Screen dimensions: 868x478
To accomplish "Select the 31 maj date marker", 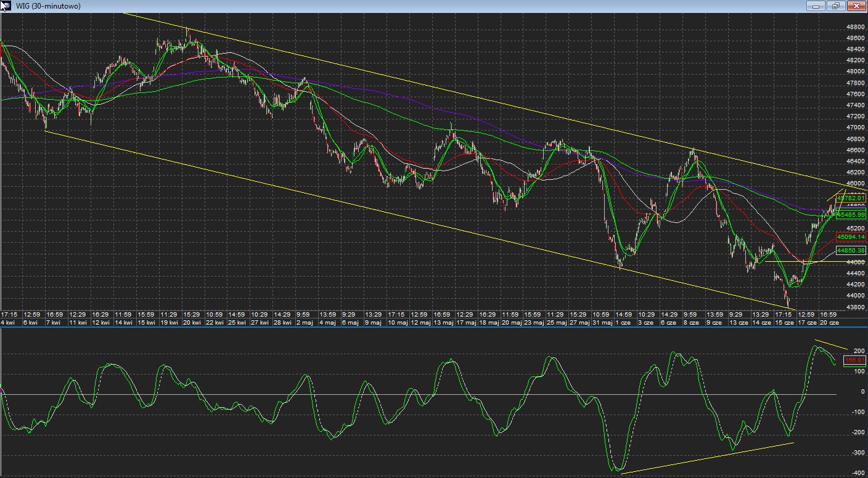I will [602, 322].
